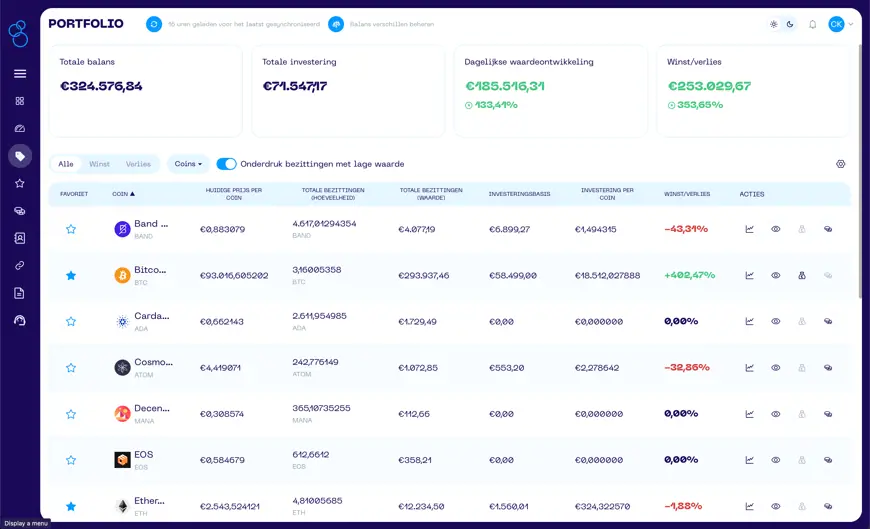Select the Winst filter tab
Screen dimensions: 870x529
tap(99, 164)
